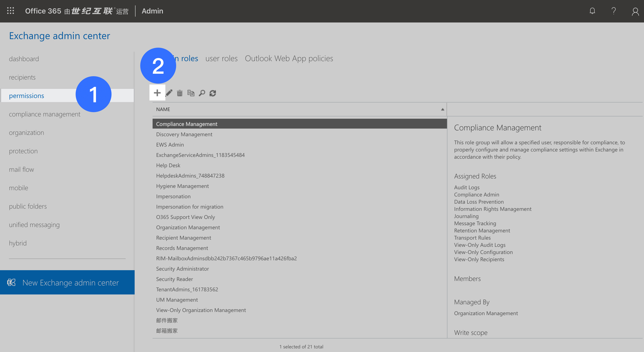Select the Help Desk role group

tap(168, 165)
